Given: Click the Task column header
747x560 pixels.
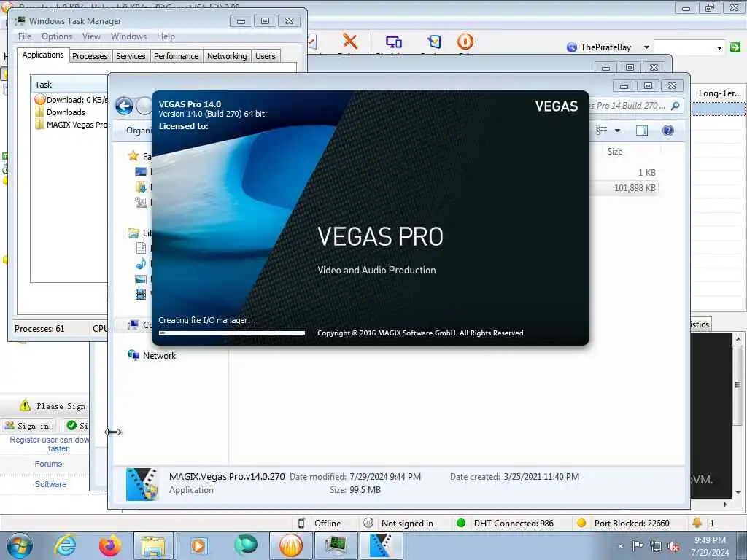Looking at the screenshot, I should pos(69,85).
